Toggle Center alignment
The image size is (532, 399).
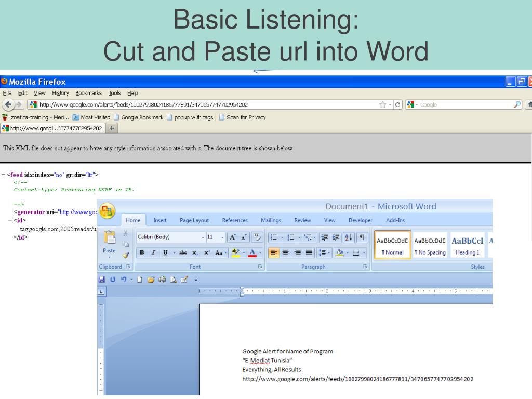pyautogui.click(x=286, y=253)
